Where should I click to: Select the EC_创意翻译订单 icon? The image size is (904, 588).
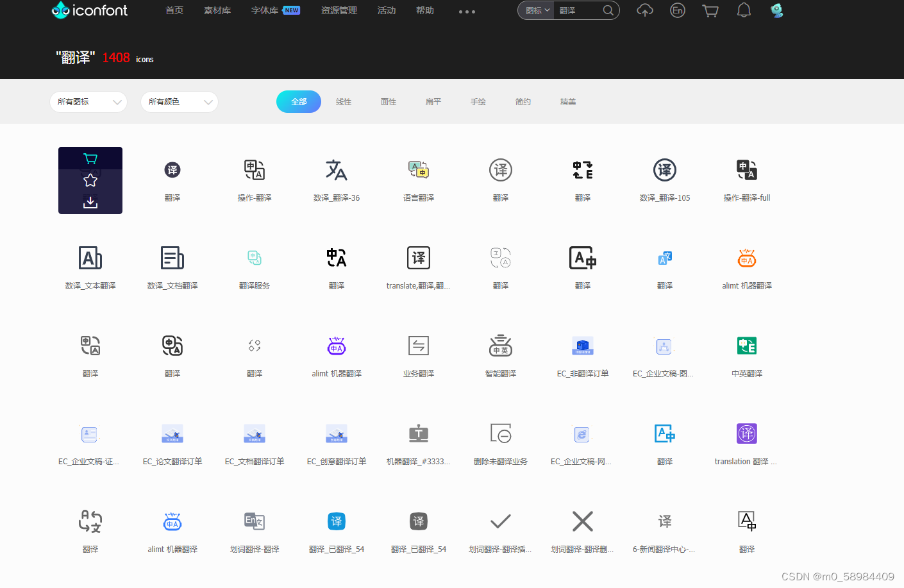point(337,433)
